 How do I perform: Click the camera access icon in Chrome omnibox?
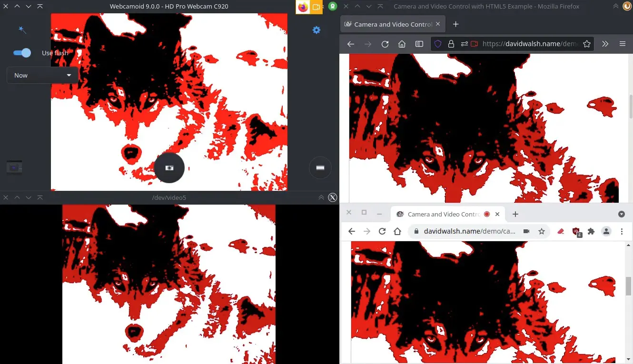tap(526, 231)
